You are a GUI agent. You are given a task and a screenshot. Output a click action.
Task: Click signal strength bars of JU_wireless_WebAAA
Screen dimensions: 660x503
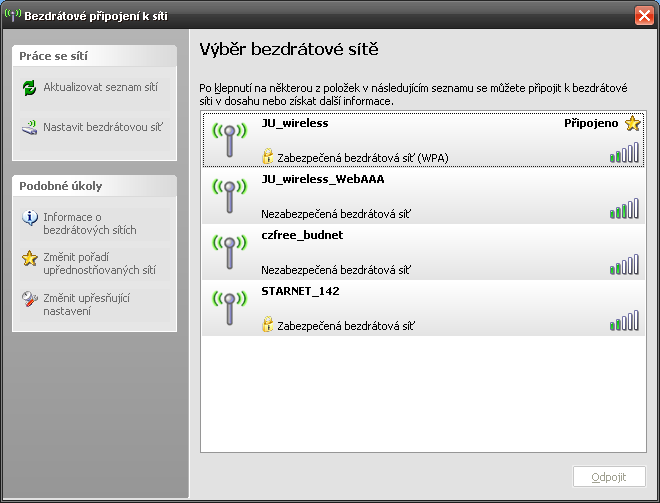(624, 208)
